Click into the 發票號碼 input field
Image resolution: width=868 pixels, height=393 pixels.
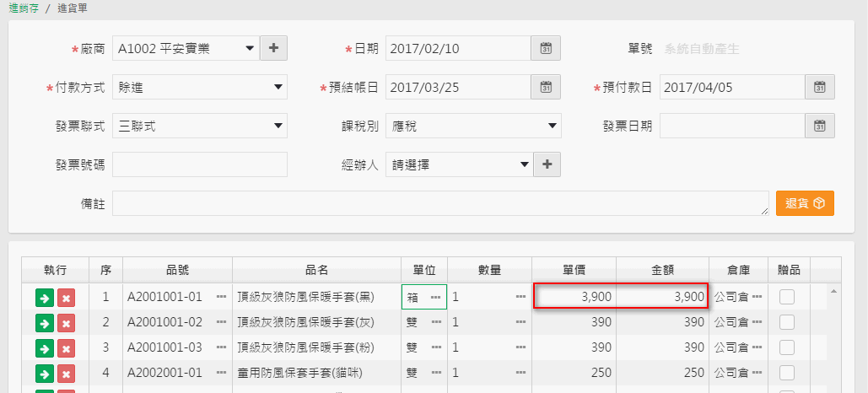click(200, 164)
